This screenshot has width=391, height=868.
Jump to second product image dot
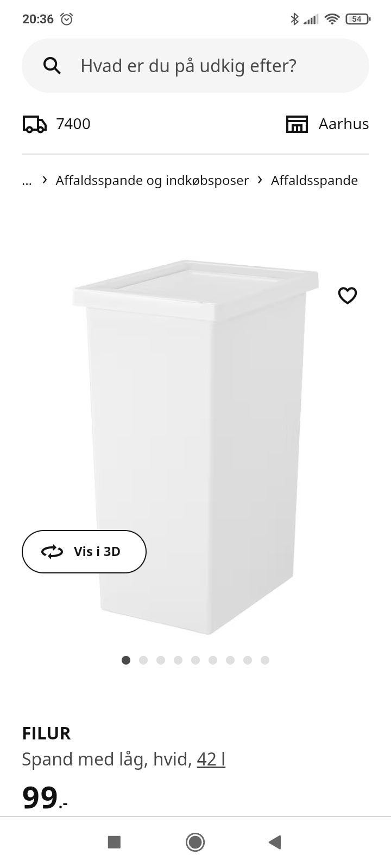[143, 660]
